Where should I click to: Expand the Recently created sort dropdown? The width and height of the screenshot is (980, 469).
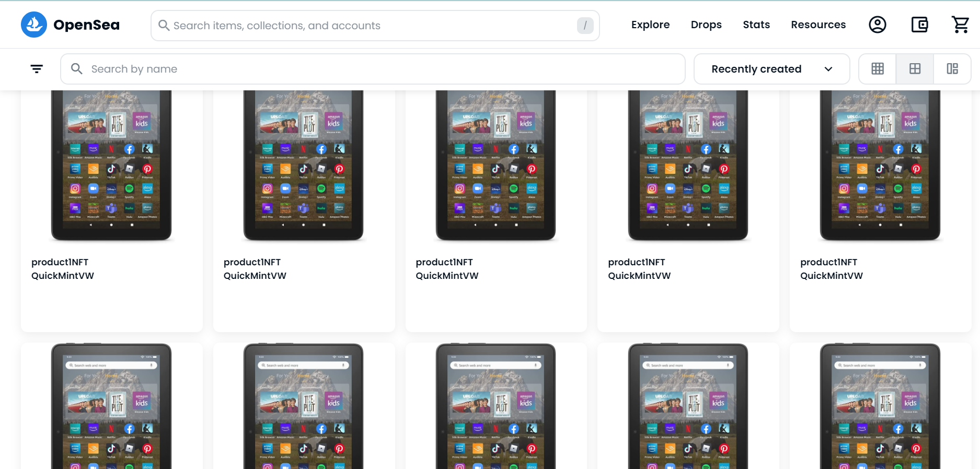[772, 69]
